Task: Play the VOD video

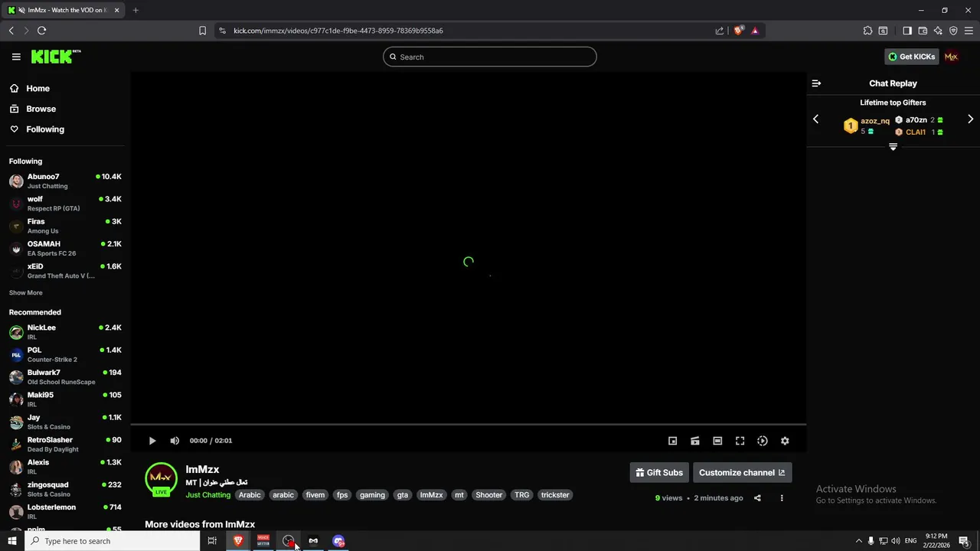Action: point(152,441)
